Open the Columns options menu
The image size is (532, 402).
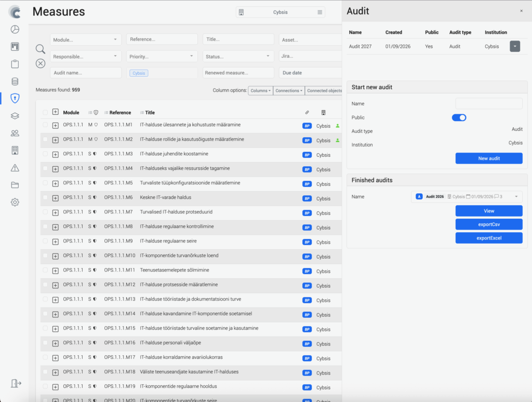(260, 90)
